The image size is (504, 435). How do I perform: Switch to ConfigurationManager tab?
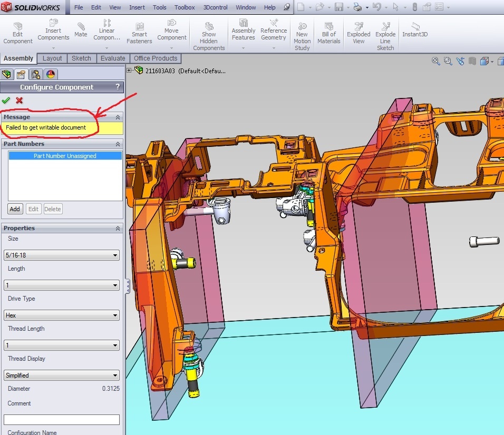(36, 74)
